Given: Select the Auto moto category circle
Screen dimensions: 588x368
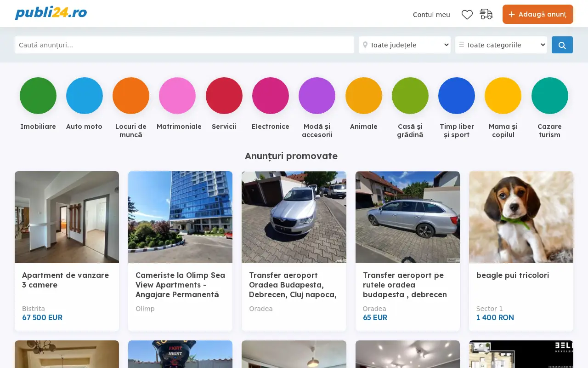Looking at the screenshot, I should 85,96.
